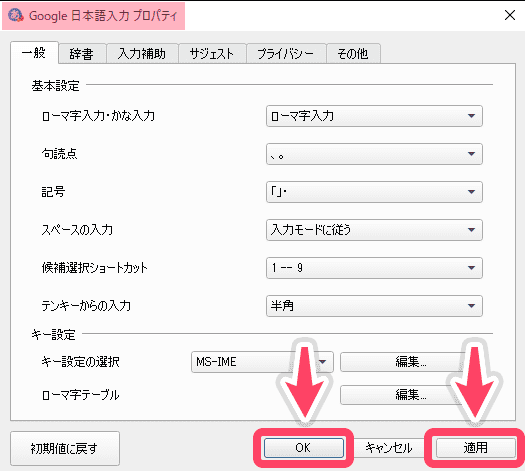Expand the ローマ字入力・かな入力 dropdown
This screenshot has width=525, height=471.
coord(374,116)
